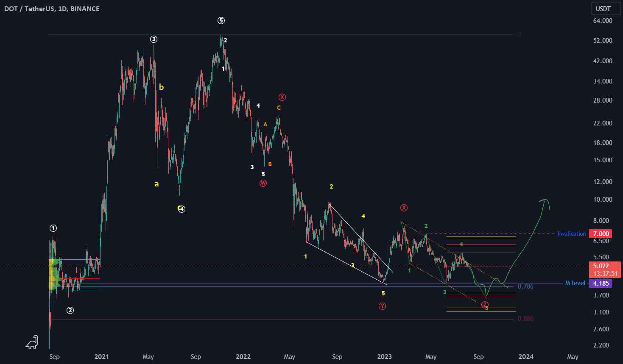Click the 28.000 price axis label
The image size is (623, 364).
(x=603, y=100)
